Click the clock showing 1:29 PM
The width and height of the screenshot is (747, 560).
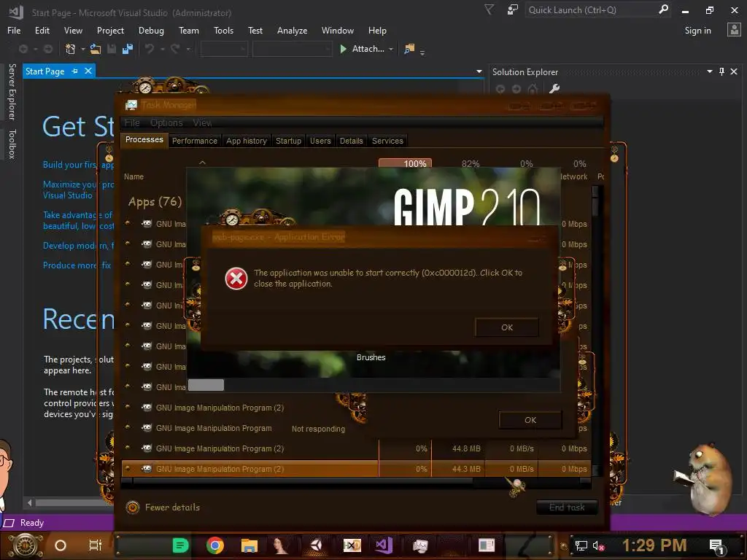(654, 545)
